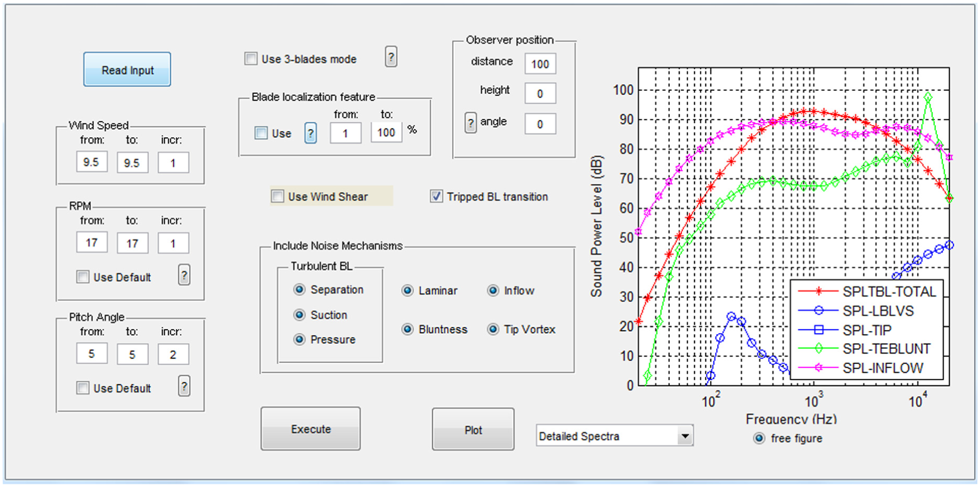Click the Plot button
The image size is (980, 487).
pyautogui.click(x=473, y=429)
